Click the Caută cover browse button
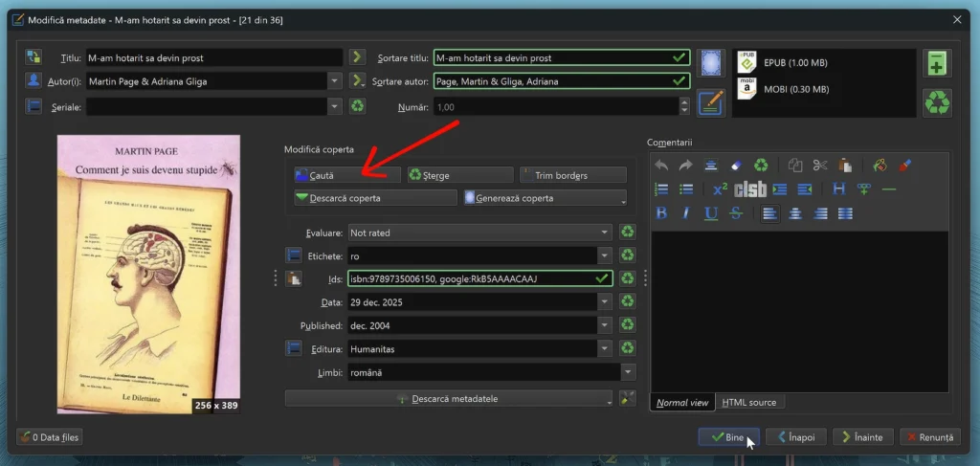980x466 pixels. click(346, 175)
